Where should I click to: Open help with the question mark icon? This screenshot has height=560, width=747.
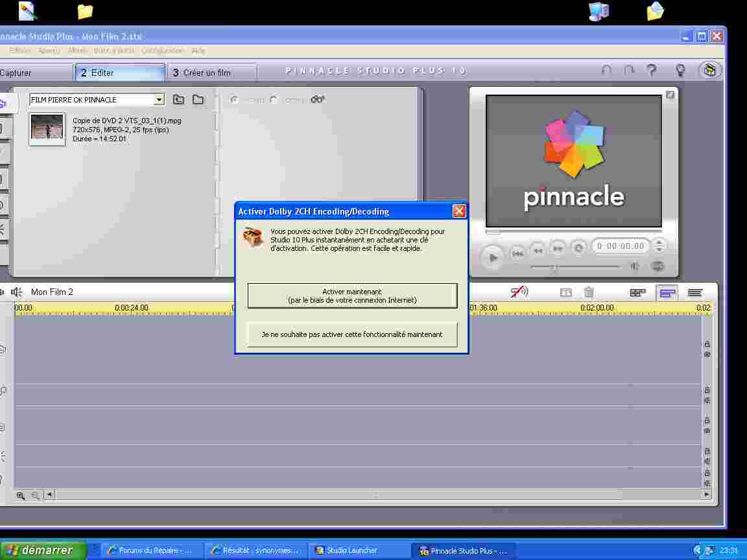pos(651,71)
